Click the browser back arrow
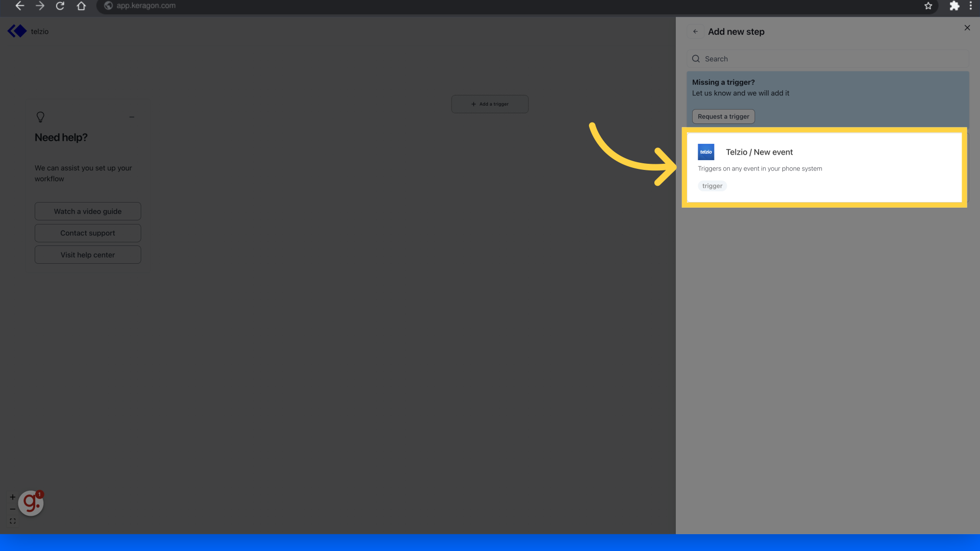The image size is (980, 551). click(20, 6)
